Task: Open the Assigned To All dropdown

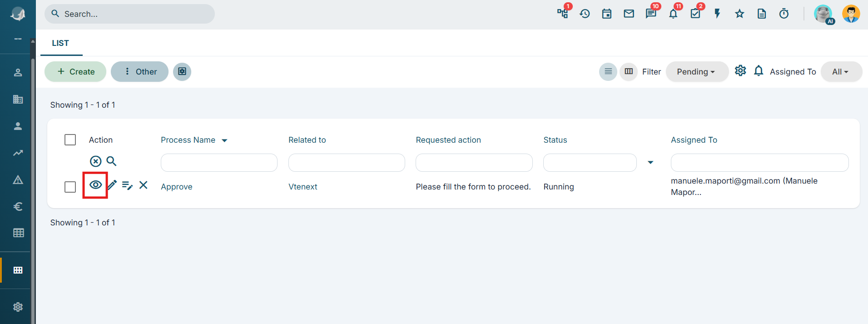Action: (841, 72)
